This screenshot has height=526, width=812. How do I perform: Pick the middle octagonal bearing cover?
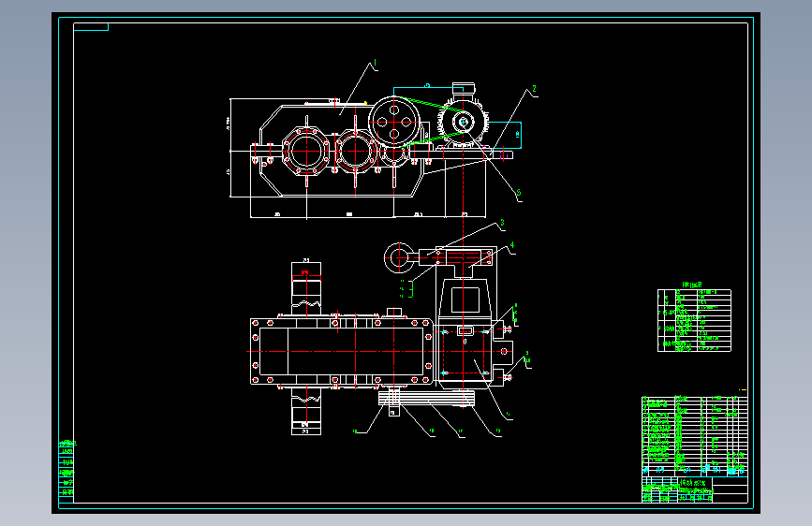(x=355, y=151)
